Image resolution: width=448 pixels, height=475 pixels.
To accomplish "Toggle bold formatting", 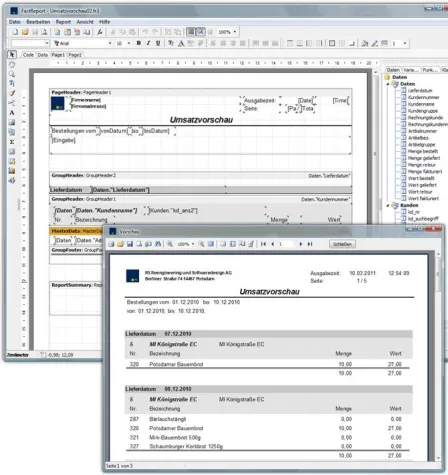I will [139, 43].
